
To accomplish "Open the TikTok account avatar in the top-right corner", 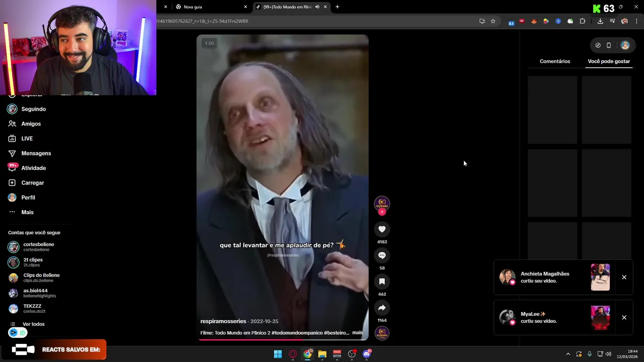I will coord(625,45).
